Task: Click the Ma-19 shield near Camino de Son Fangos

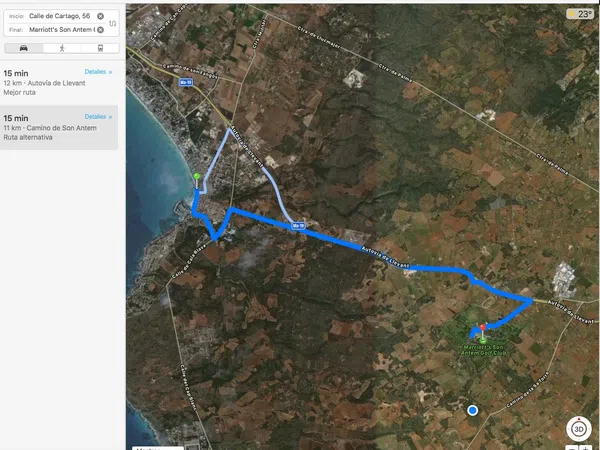Action: pyautogui.click(x=186, y=82)
